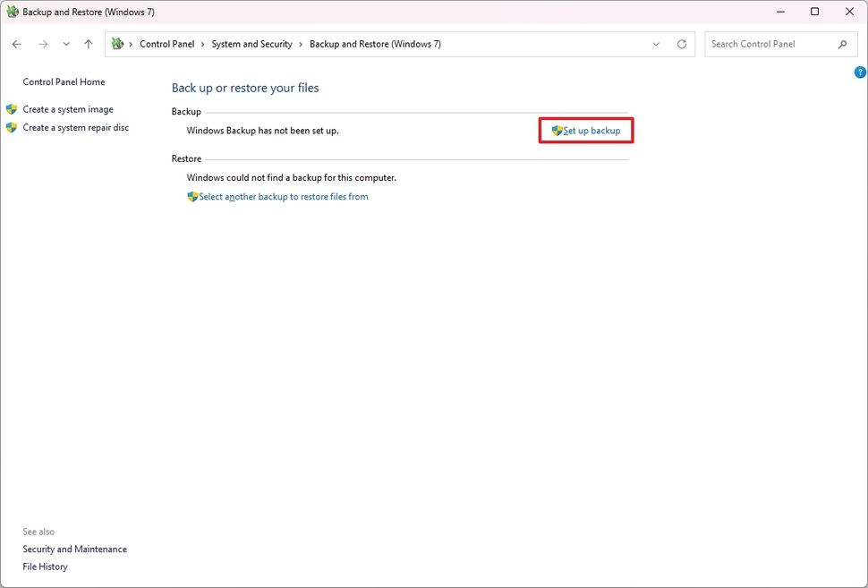This screenshot has width=868, height=588.
Task: Select another backup to restore files from
Action: (285, 196)
